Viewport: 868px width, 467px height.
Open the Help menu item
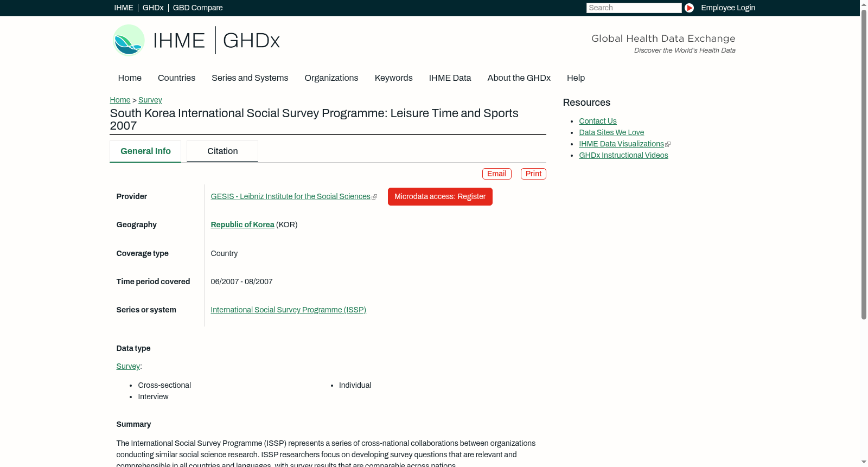(576, 78)
